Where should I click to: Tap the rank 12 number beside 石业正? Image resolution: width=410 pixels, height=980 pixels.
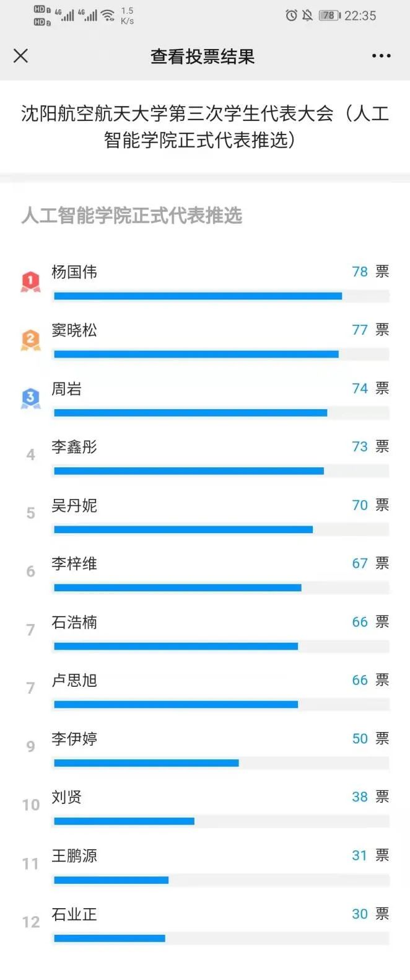coord(30,922)
